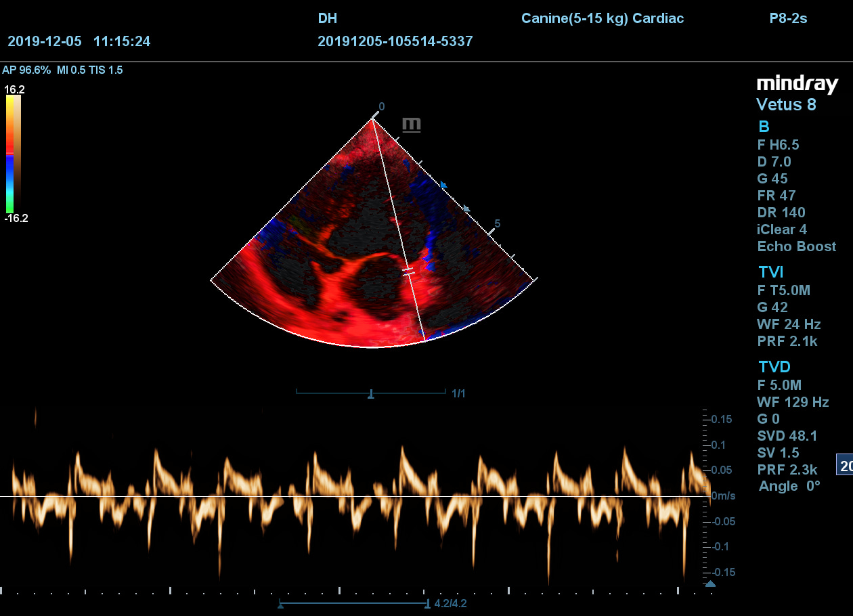Click the Angle 0° parameter
The image size is (853, 616).
[789, 486]
